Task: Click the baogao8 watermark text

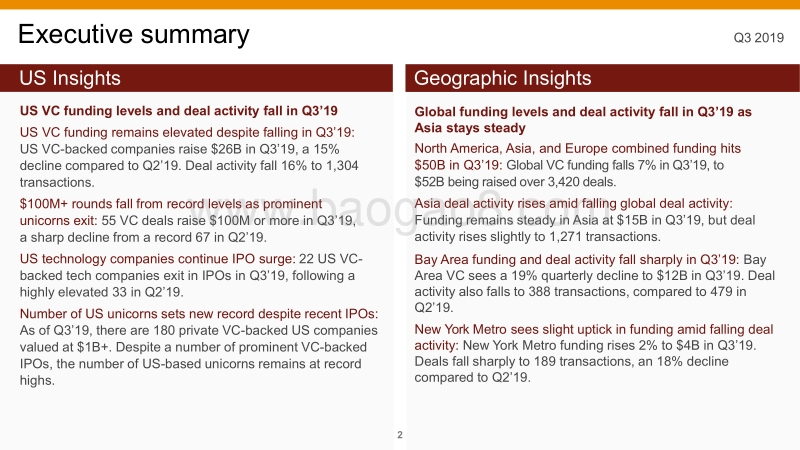Action: click(400, 210)
